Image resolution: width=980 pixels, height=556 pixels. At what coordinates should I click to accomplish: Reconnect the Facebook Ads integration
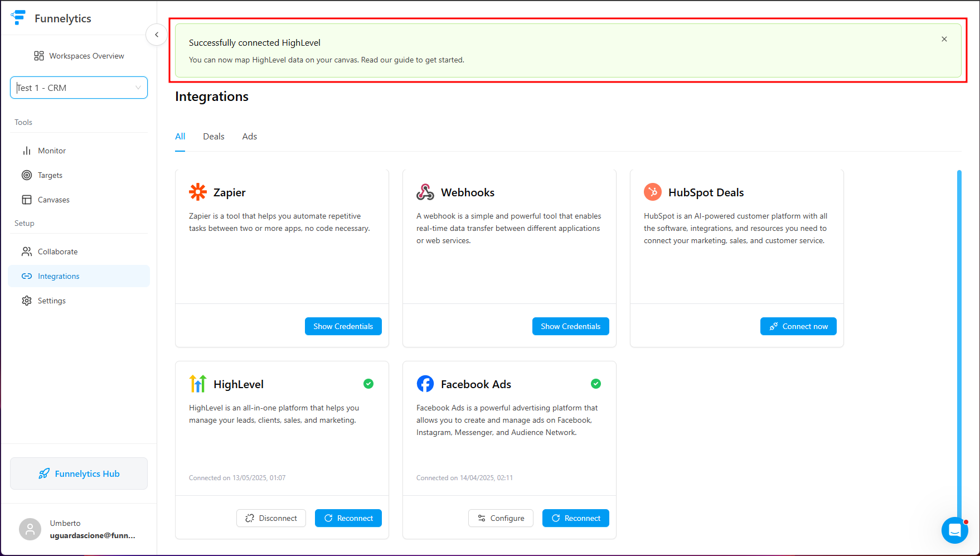[576, 518]
